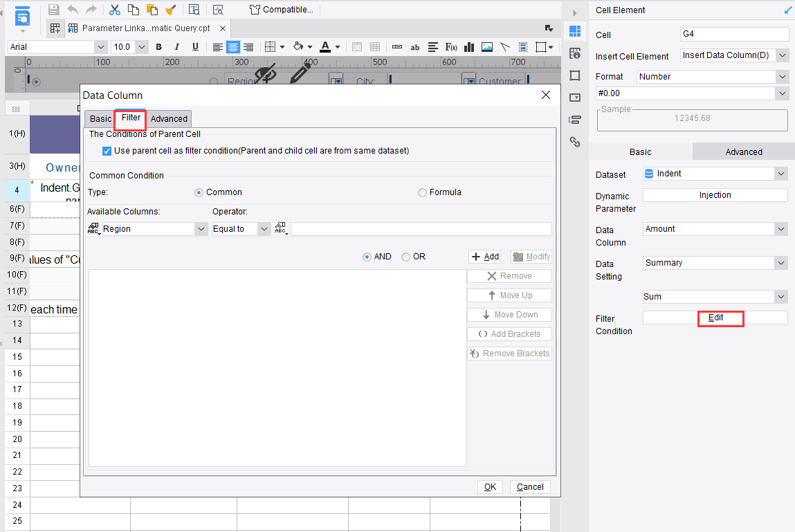The image size is (795, 532).
Task: Click the Insert Image icon
Action: [x=486, y=47]
